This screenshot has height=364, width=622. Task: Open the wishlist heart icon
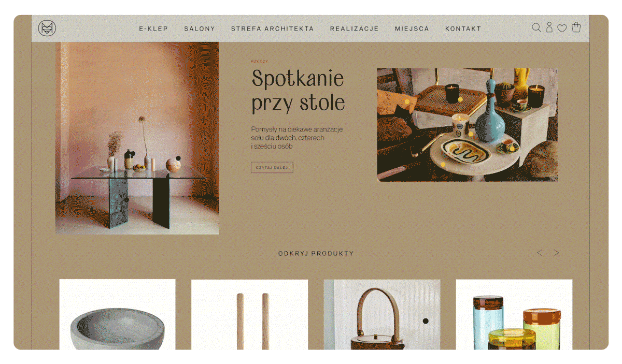(x=562, y=28)
